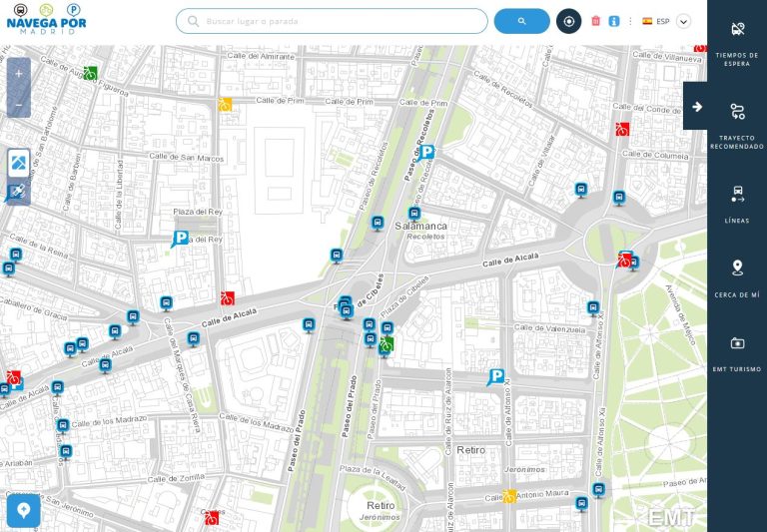Zoom in the map with plus button
767x532 pixels.
(x=19, y=74)
